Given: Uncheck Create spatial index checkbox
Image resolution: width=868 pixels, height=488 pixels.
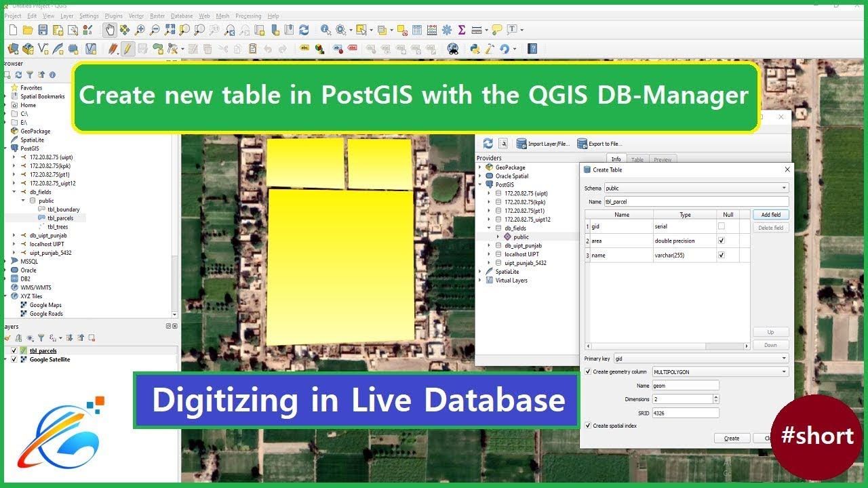Looking at the screenshot, I should coord(588,426).
